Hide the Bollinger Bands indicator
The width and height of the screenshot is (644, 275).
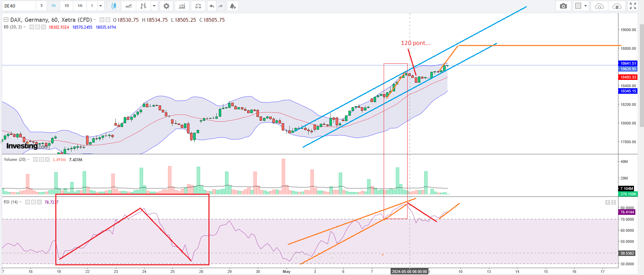click(x=32, y=27)
